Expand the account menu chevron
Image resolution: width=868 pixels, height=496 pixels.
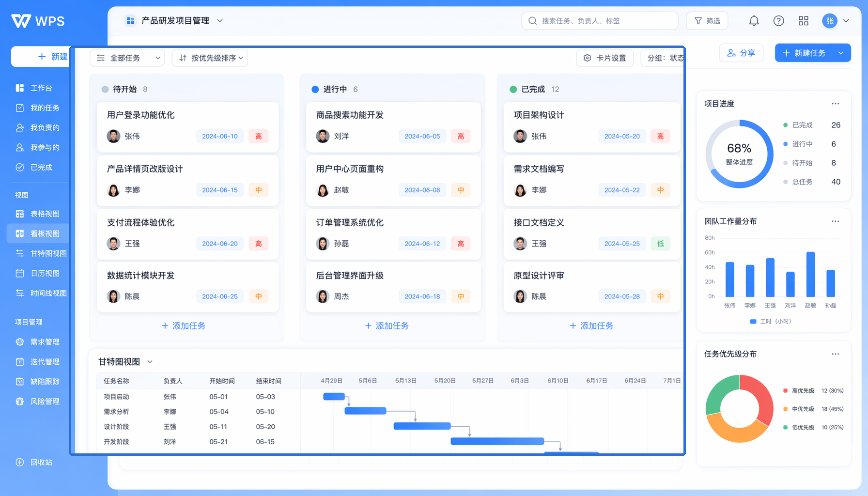tap(846, 21)
